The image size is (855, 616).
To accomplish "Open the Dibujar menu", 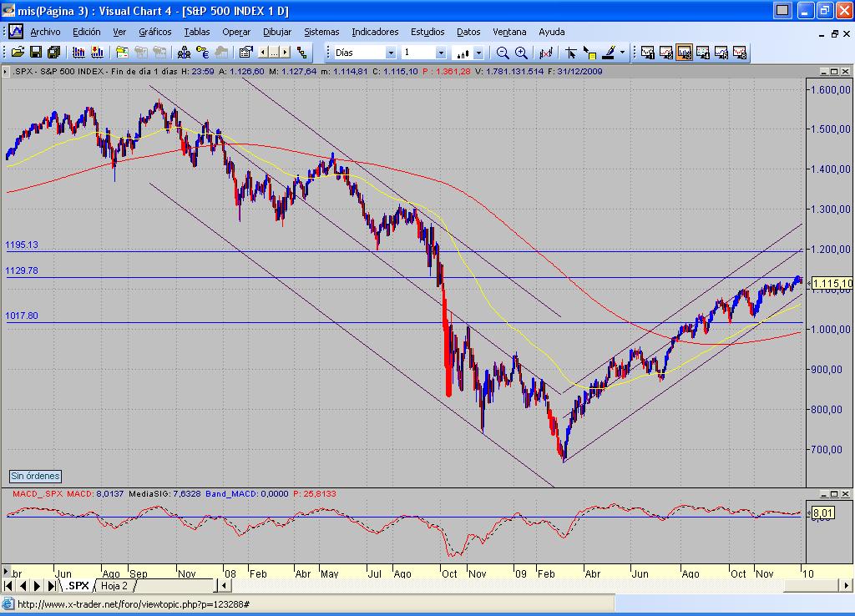I will tap(277, 32).
